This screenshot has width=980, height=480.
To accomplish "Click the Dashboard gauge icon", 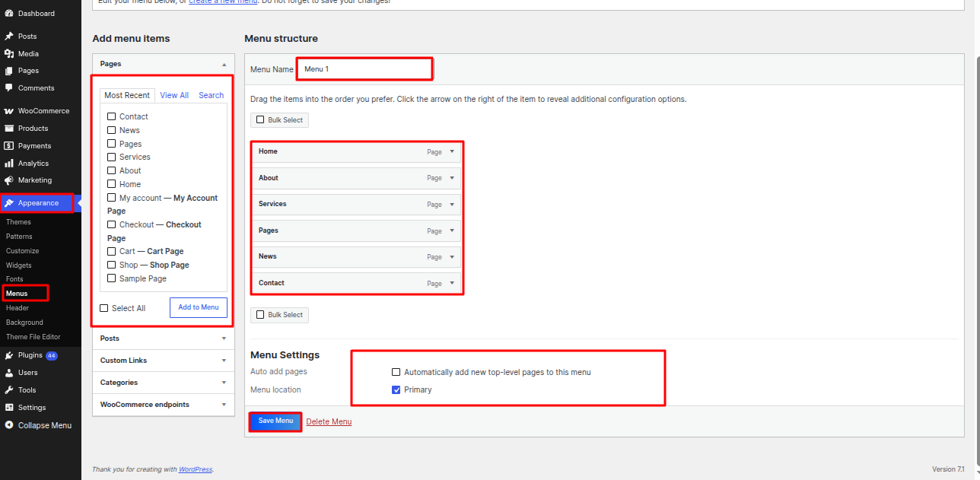I will tap(9, 14).
